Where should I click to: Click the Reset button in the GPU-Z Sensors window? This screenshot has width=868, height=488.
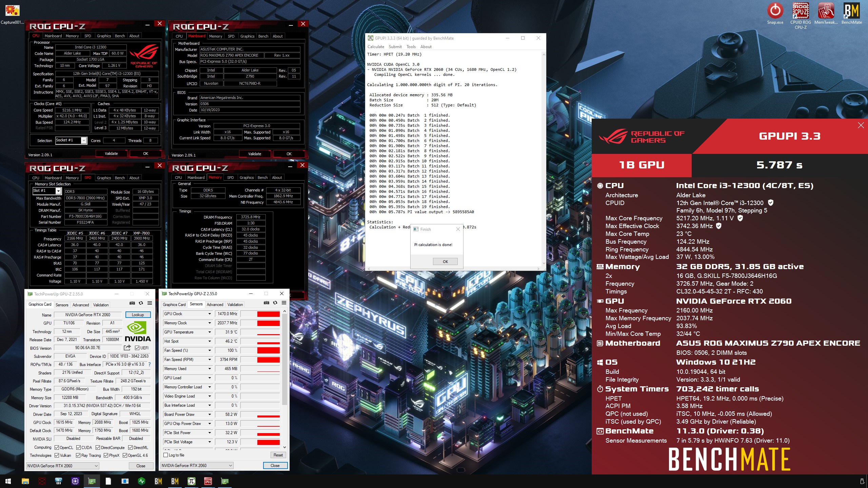[278, 455]
